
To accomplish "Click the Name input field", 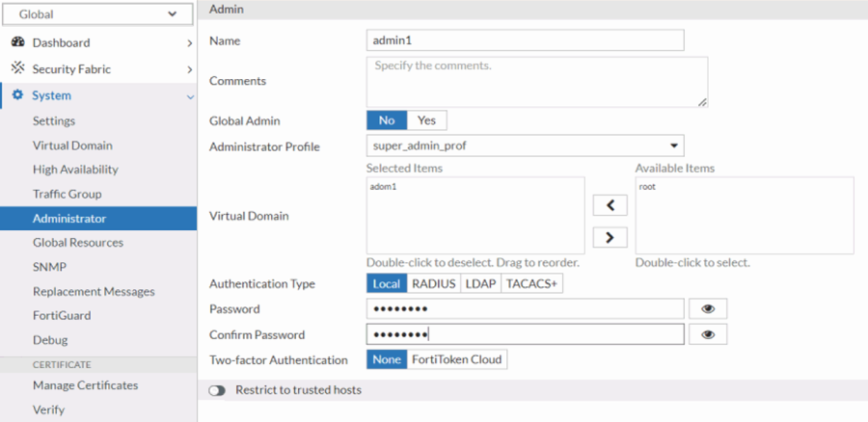I will coord(525,40).
